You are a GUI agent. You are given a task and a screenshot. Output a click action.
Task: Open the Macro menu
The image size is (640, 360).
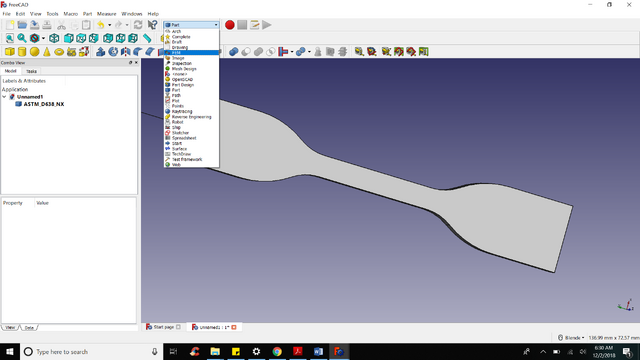[x=71, y=14]
